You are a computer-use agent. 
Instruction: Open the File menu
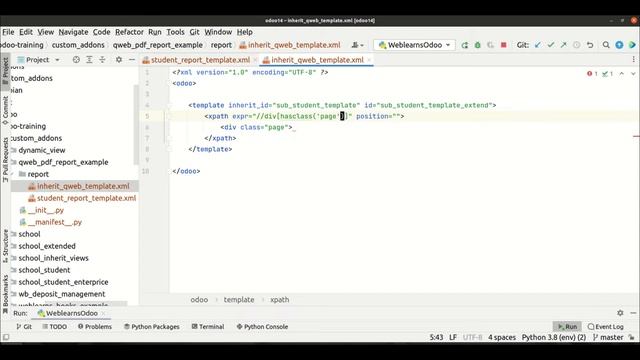tap(8, 32)
